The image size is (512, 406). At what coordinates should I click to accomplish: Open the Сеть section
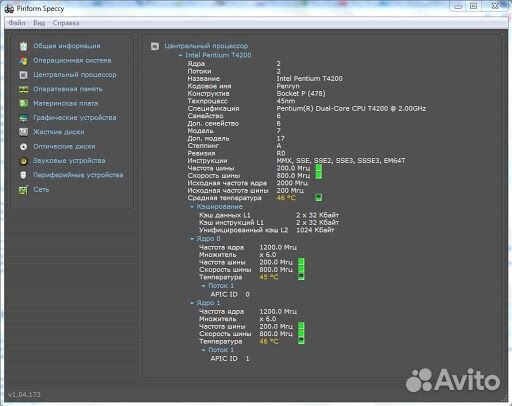point(41,190)
